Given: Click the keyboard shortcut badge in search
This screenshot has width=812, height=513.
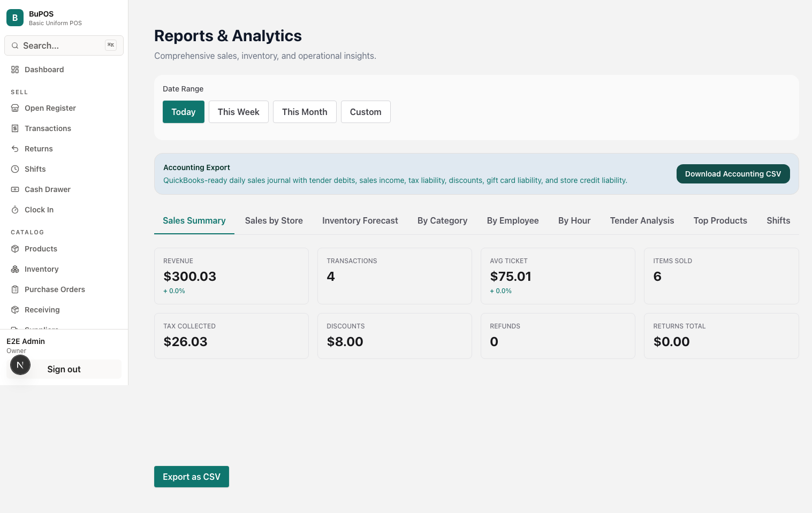Looking at the screenshot, I should pos(111,45).
